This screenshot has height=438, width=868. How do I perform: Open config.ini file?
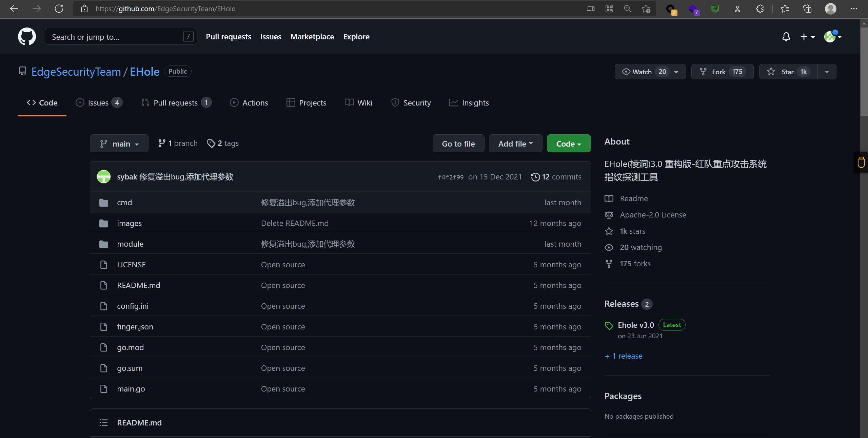(x=133, y=306)
